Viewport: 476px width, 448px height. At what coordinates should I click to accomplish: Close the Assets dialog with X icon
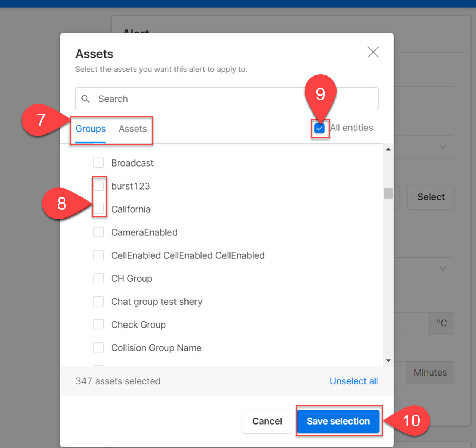[373, 52]
